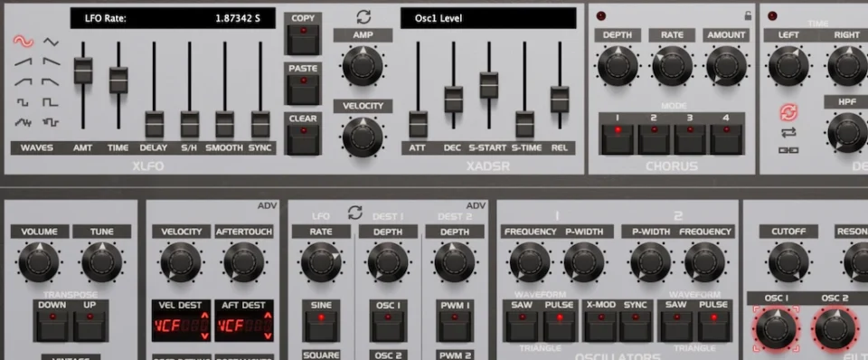Click the XLFO S/H slider handle

(x=189, y=124)
